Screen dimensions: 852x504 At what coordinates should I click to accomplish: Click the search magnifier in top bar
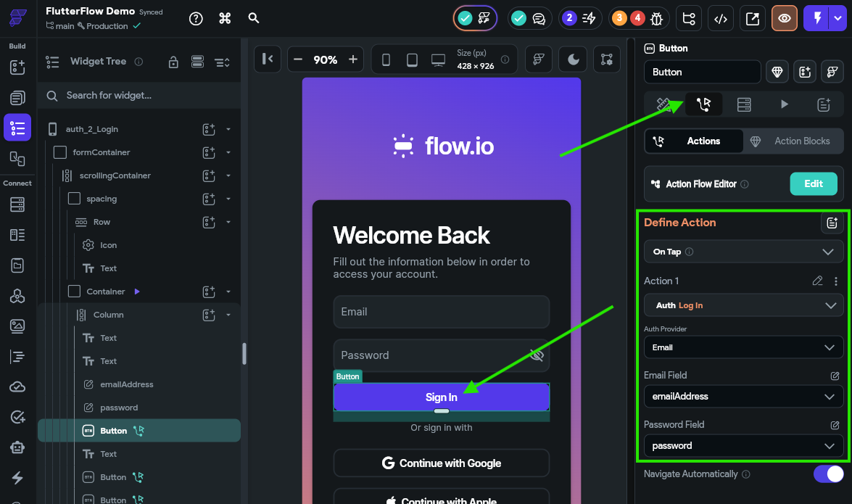click(254, 18)
